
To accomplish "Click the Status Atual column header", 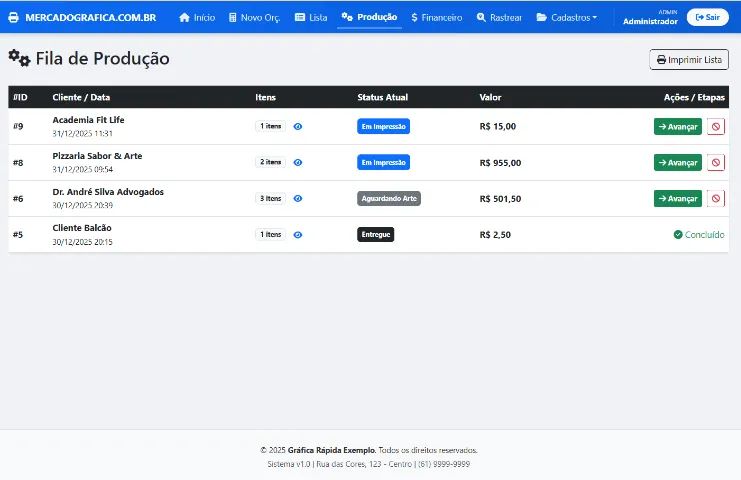I will [383, 97].
